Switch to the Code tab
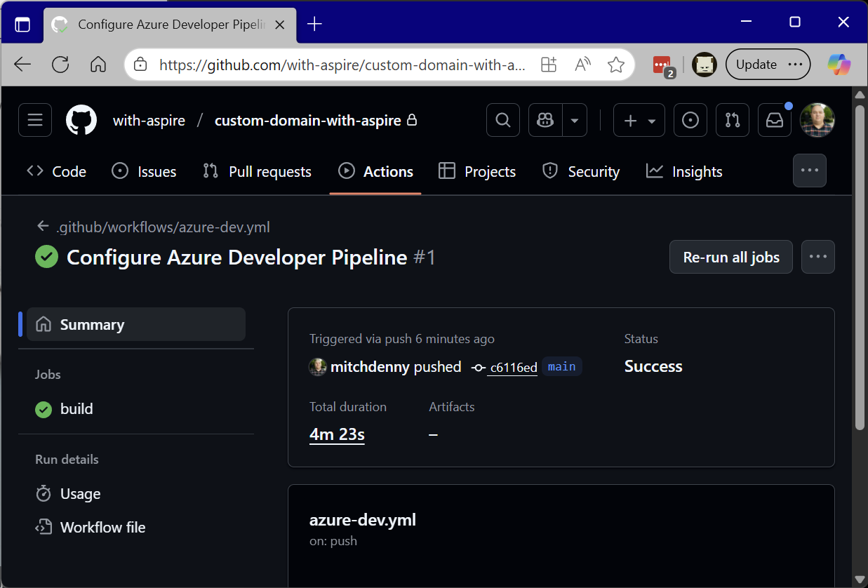Image resolution: width=868 pixels, height=588 pixels. 56,171
